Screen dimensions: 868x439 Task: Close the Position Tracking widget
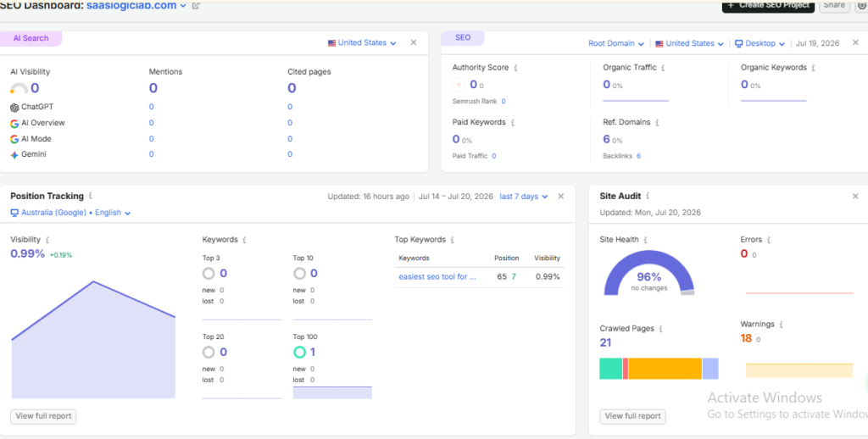pyautogui.click(x=561, y=197)
